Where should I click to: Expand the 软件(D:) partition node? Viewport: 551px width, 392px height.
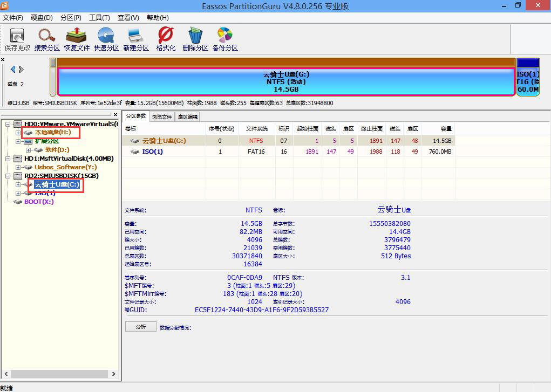click(x=28, y=150)
